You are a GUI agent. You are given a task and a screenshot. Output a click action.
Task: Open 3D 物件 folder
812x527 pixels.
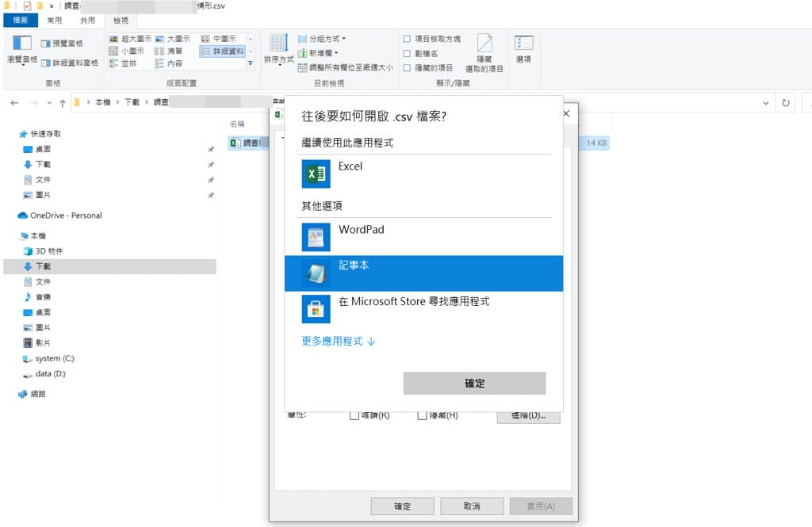44,251
